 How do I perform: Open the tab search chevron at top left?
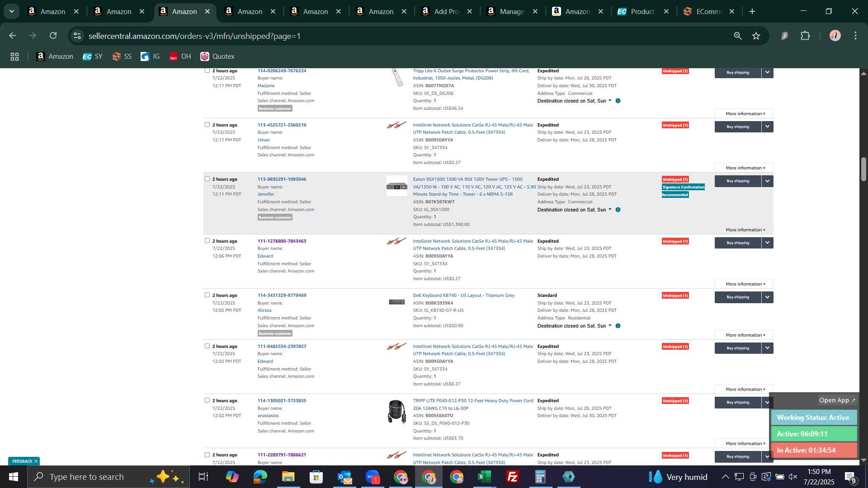pyautogui.click(x=12, y=12)
